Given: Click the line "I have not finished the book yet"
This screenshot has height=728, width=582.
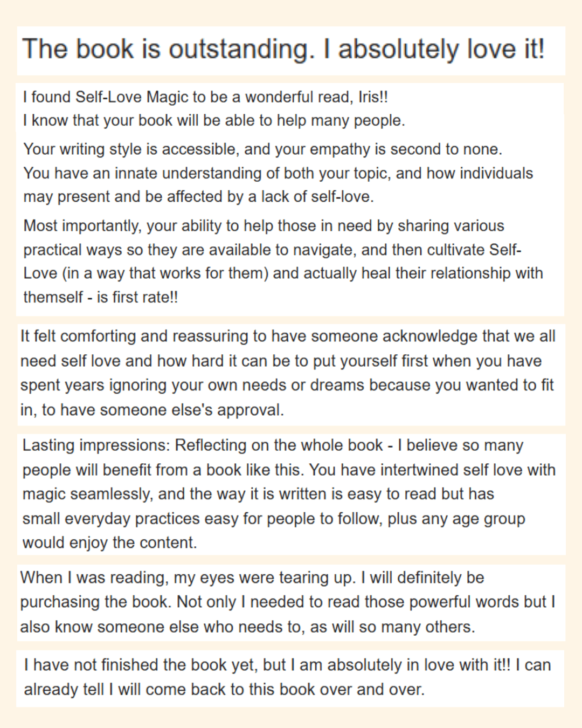Looking at the screenshot, I should pyautogui.click(x=287, y=665).
